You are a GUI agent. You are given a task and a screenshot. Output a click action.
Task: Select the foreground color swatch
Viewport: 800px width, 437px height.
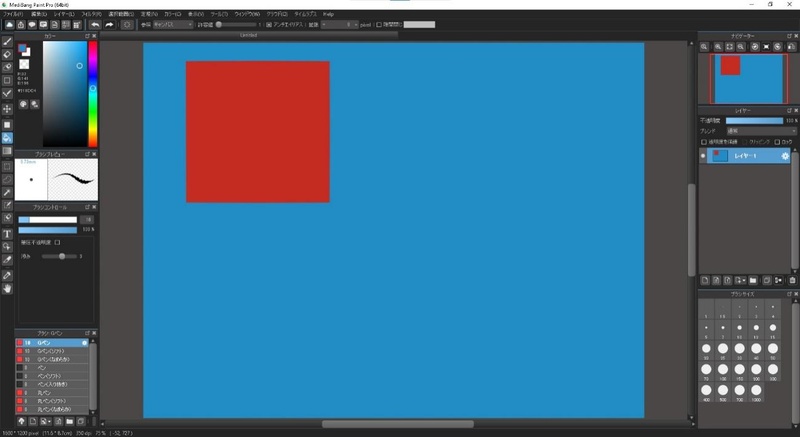22,48
